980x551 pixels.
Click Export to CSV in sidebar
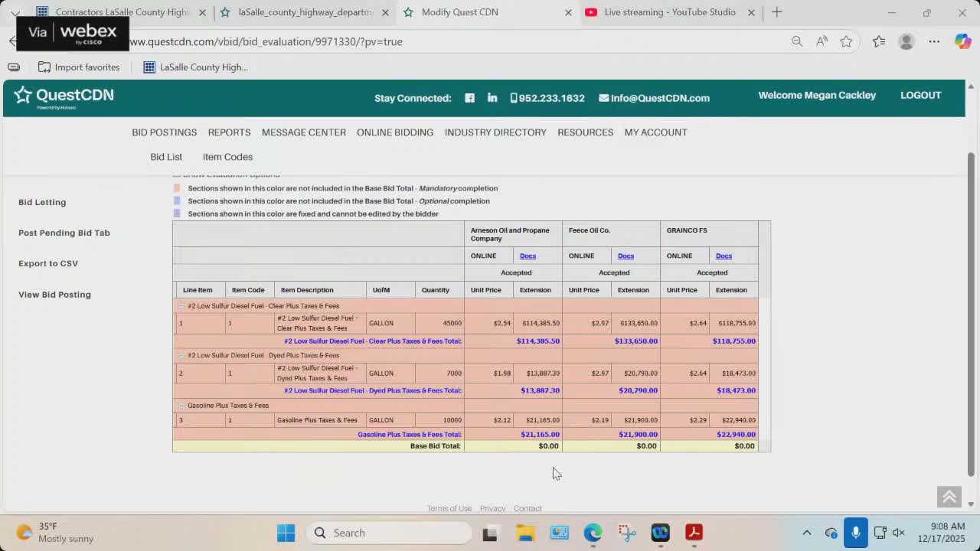click(48, 263)
